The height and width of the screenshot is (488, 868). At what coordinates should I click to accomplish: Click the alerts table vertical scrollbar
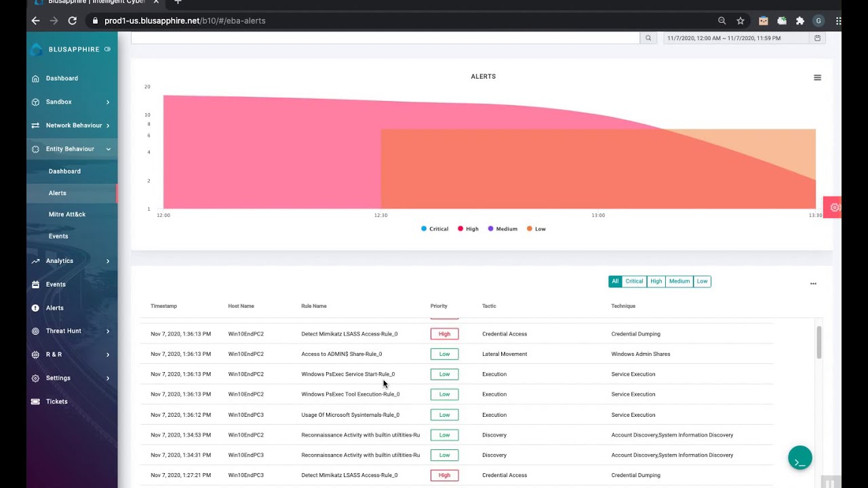pos(819,343)
